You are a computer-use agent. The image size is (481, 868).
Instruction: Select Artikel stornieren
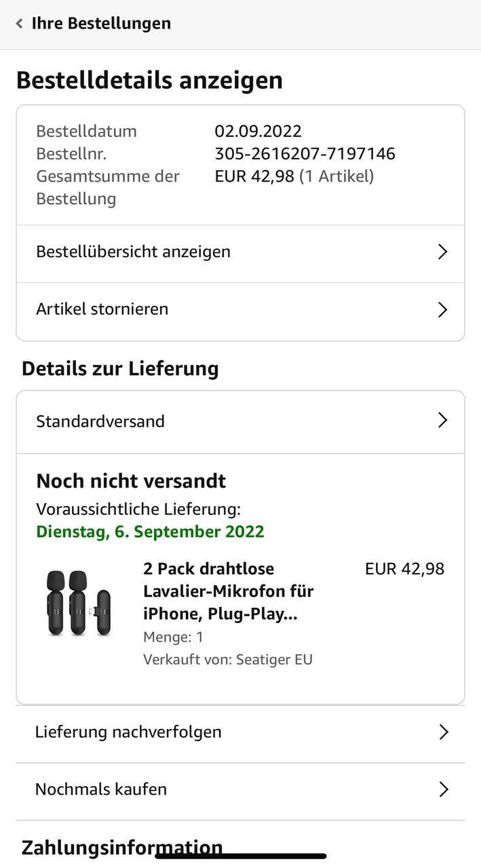102,309
